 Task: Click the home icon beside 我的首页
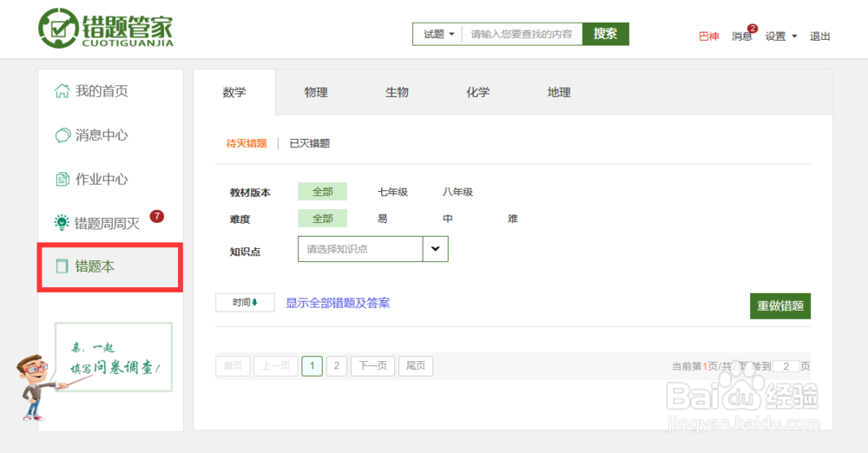62,91
